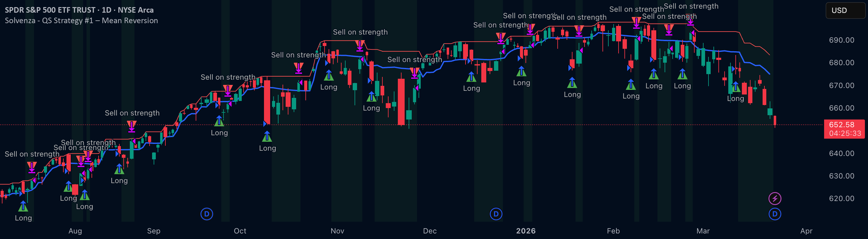Open the USD currency selector
Screen dimensions: 868x239
coord(845,10)
